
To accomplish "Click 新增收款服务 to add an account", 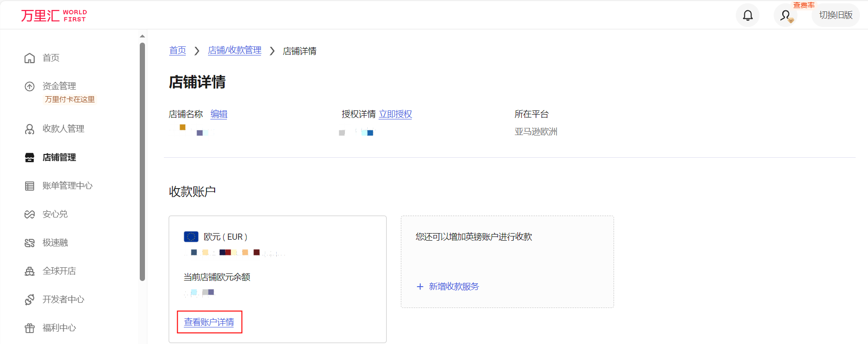I will pos(453,287).
